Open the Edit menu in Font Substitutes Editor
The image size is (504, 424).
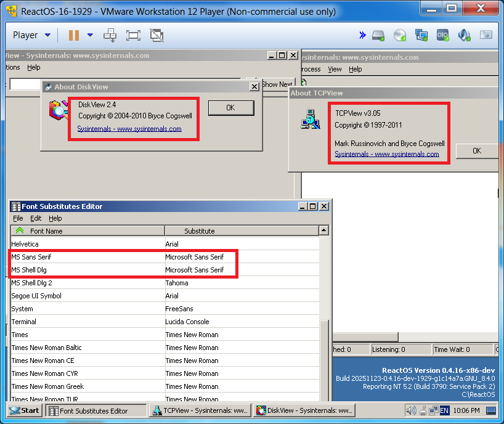(x=36, y=218)
